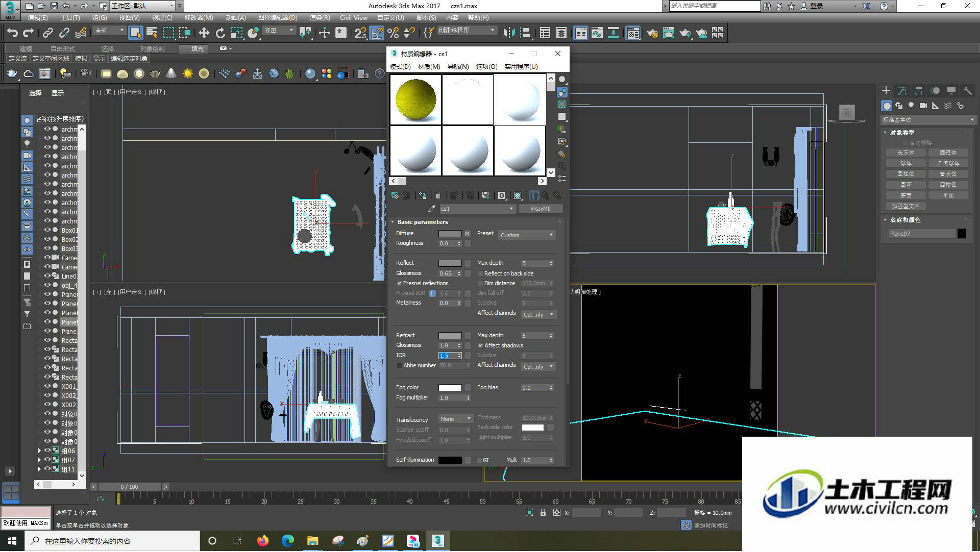Open the Modify panel tab icon
Screen dimensions: 980x552
(x=902, y=91)
